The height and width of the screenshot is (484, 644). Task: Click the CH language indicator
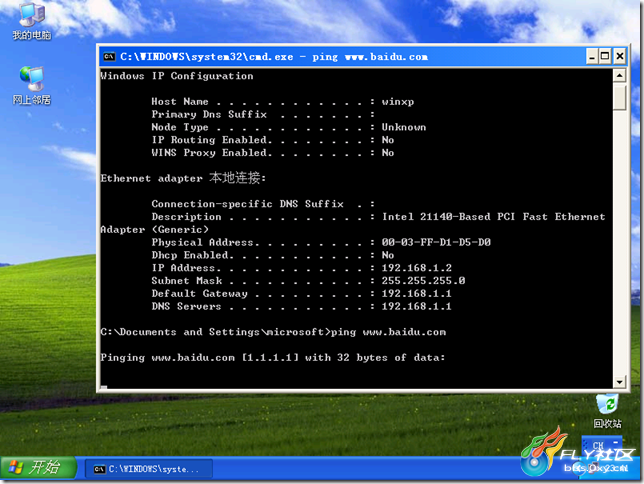(x=598, y=445)
